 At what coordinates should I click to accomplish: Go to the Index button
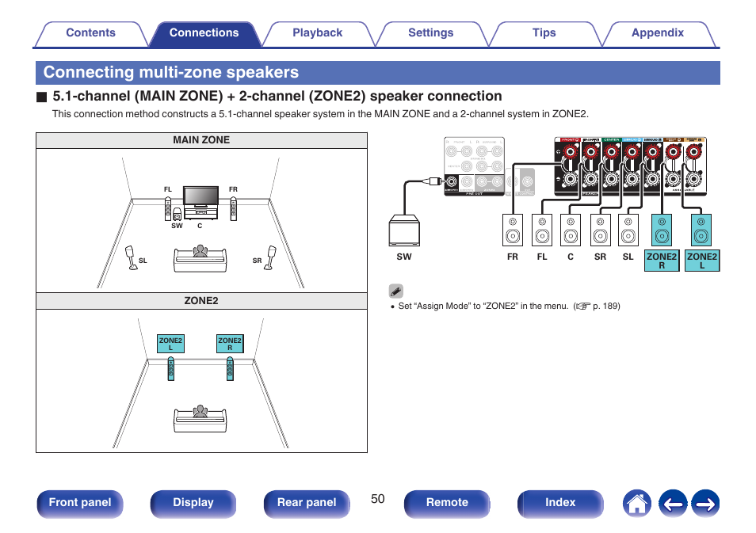pyautogui.click(x=560, y=504)
